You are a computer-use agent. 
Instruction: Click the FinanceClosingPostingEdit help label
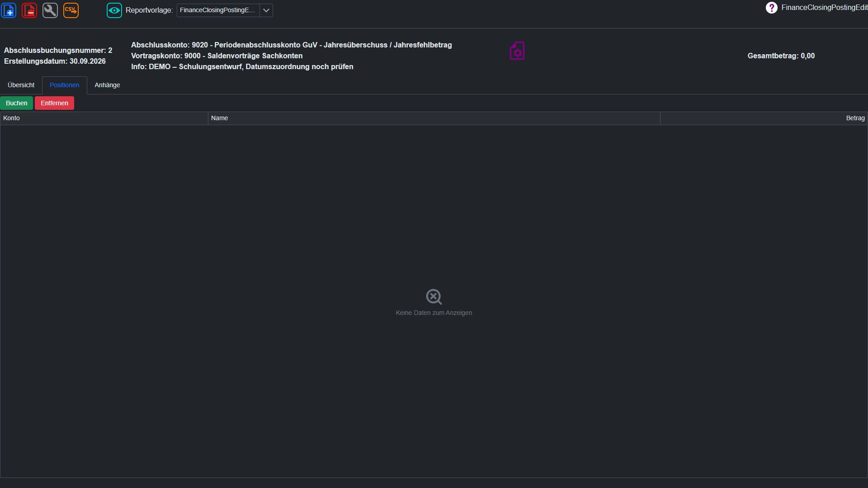[x=824, y=8]
